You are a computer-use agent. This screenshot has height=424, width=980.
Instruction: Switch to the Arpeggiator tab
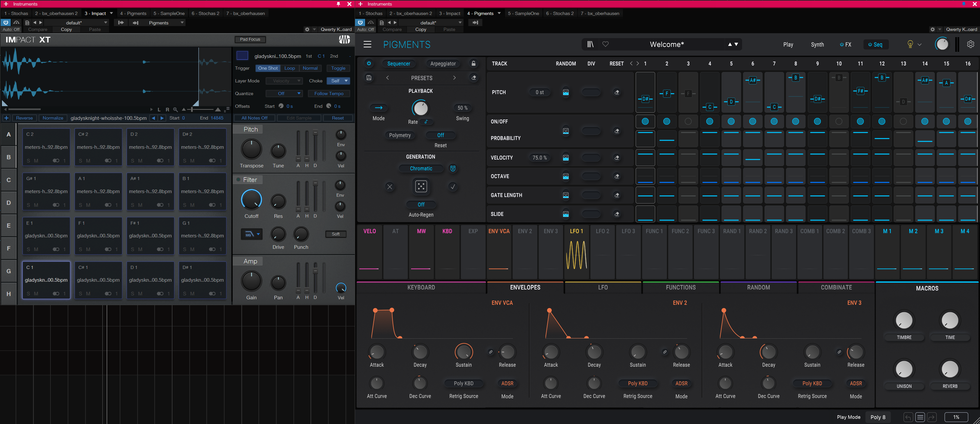(443, 64)
